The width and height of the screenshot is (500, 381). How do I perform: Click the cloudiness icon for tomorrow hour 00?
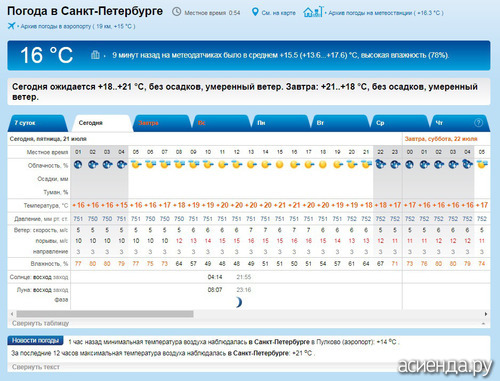(410, 165)
